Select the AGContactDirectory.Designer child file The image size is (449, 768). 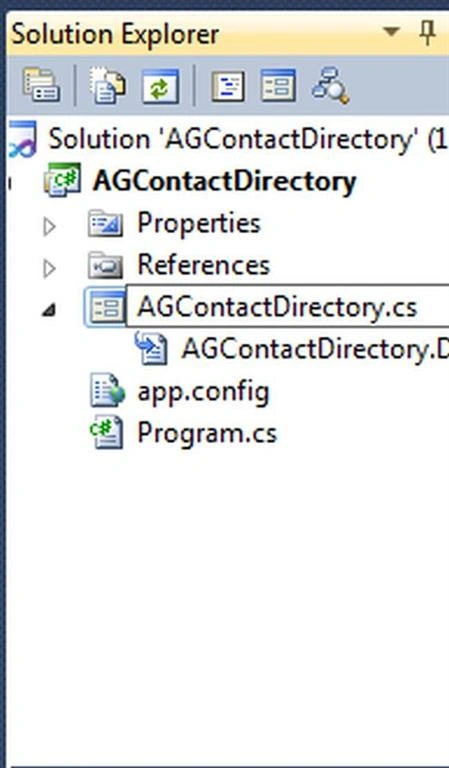coord(315,350)
